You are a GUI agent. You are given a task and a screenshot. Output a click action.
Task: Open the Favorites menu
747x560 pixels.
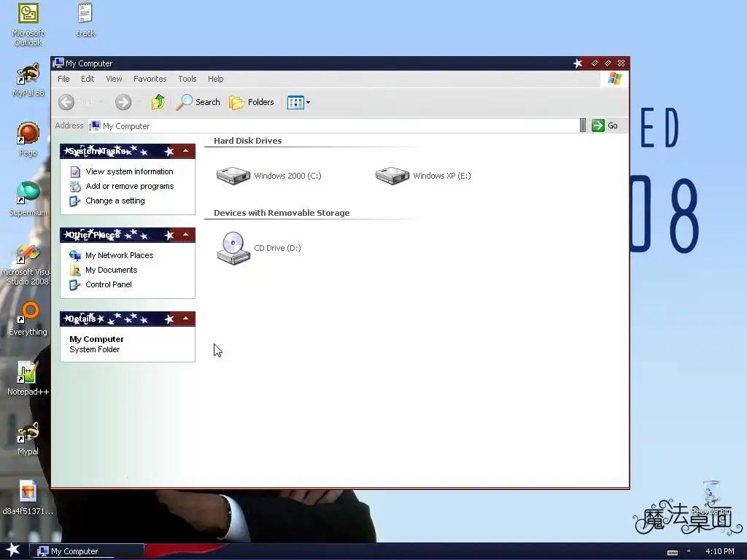click(x=150, y=79)
